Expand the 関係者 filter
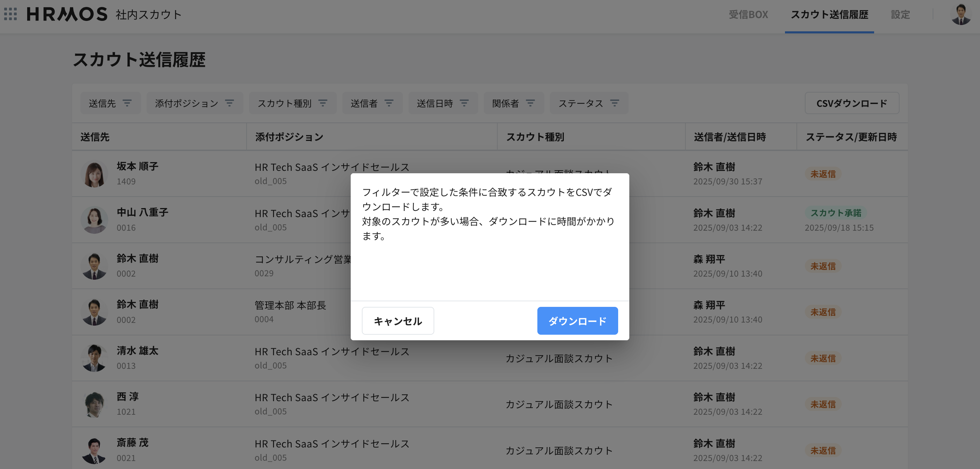Viewport: 980px width, 469px height. point(513,103)
